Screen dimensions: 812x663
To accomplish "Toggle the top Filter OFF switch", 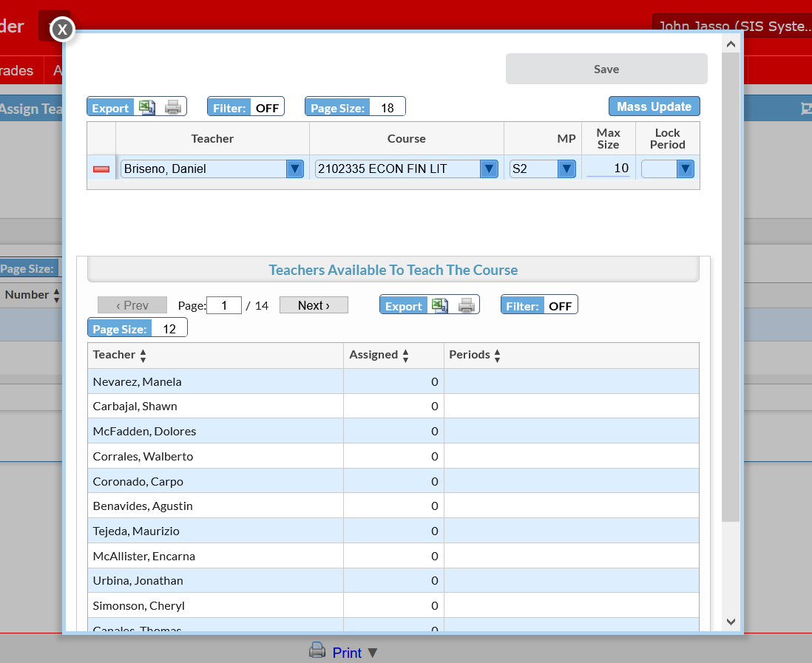I will 246,107.
